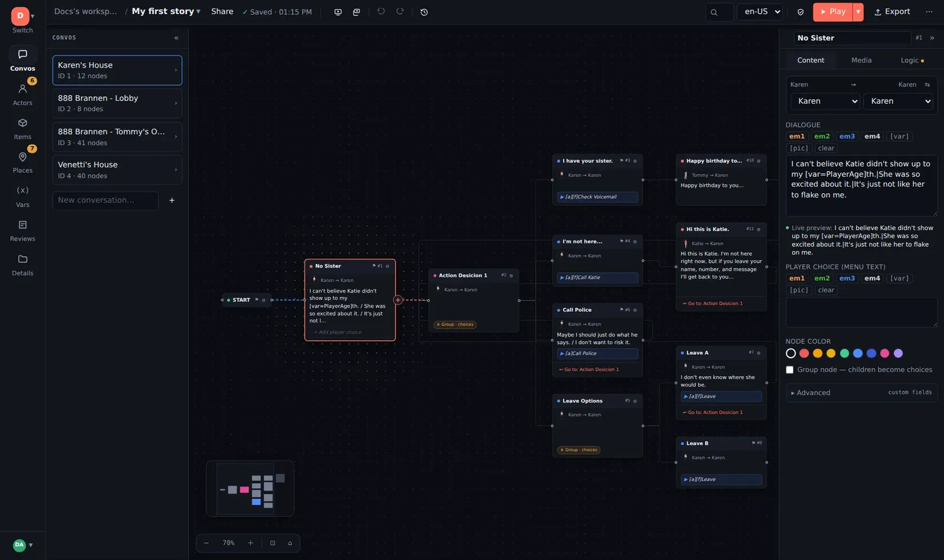Select the red node color swatch
The image size is (944, 560).
(804, 354)
